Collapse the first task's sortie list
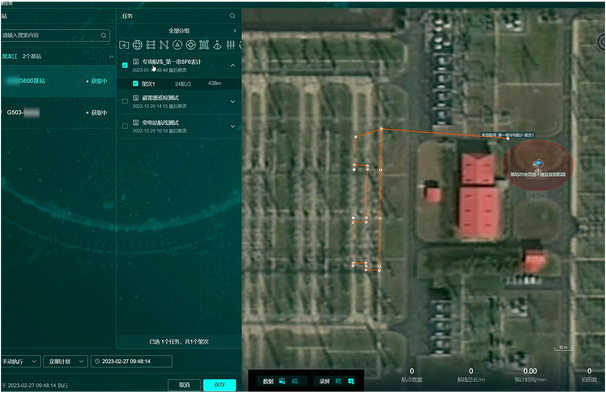Screen dimensions: 606x393 click(233, 65)
